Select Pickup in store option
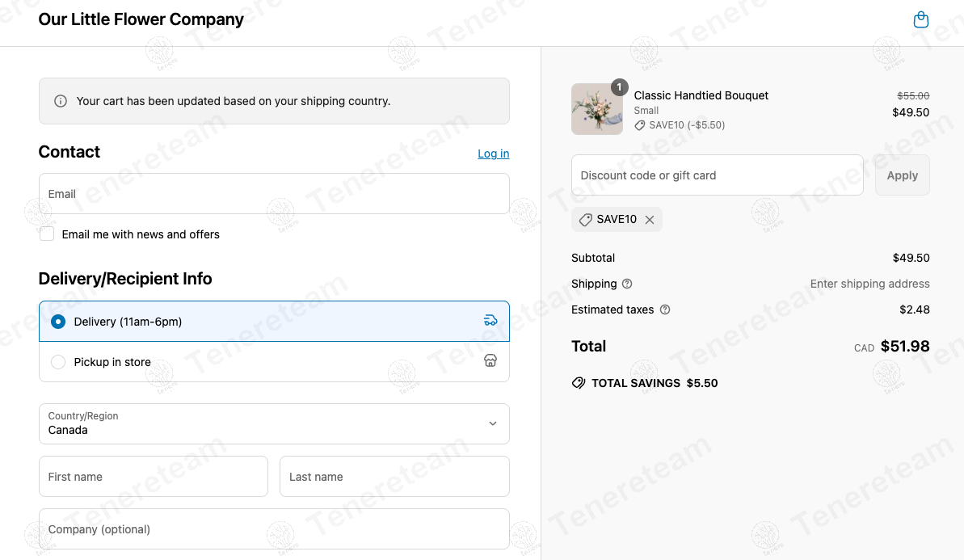This screenshot has width=964, height=560. click(x=58, y=362)
